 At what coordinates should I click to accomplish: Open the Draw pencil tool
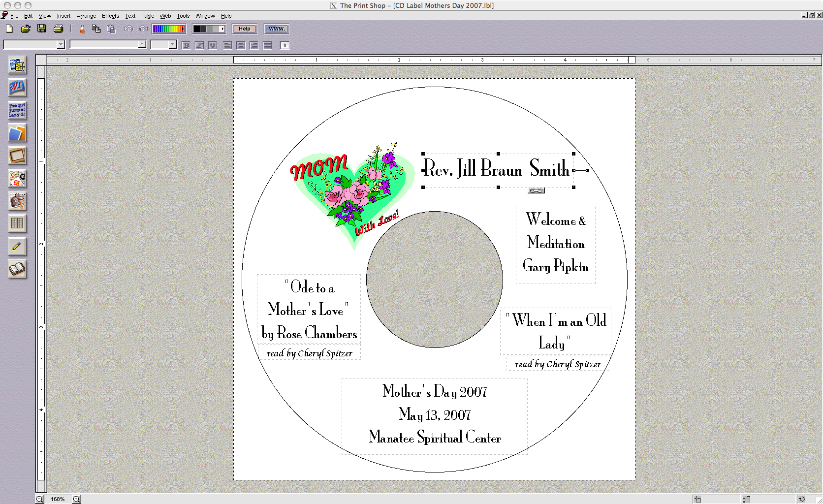click(17, 247)
